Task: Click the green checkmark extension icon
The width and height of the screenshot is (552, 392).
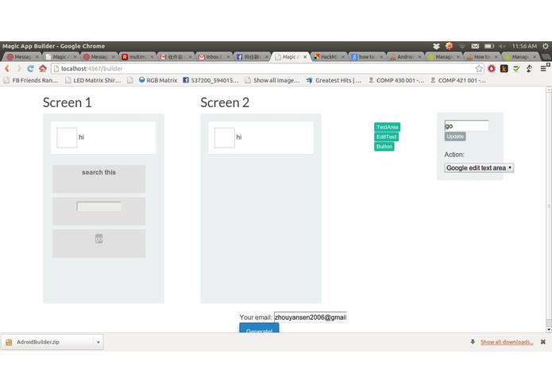Action: point(516,68)
